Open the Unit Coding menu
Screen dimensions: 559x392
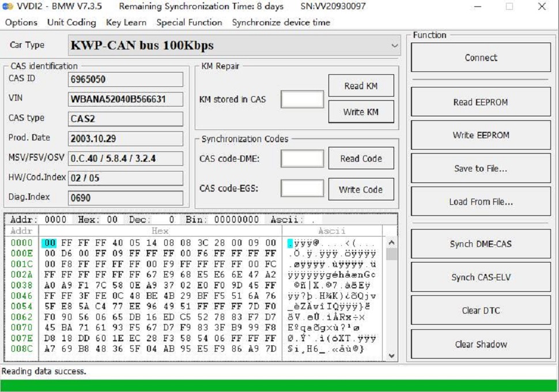pyautogui.click(x=71, y=22)
